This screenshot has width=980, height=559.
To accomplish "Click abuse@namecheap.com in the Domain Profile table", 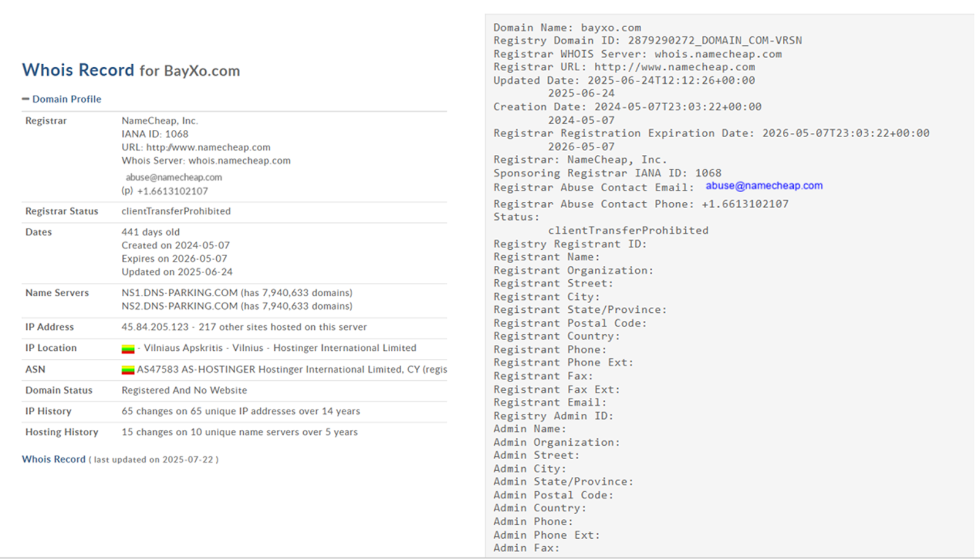I will coord(174,177).
